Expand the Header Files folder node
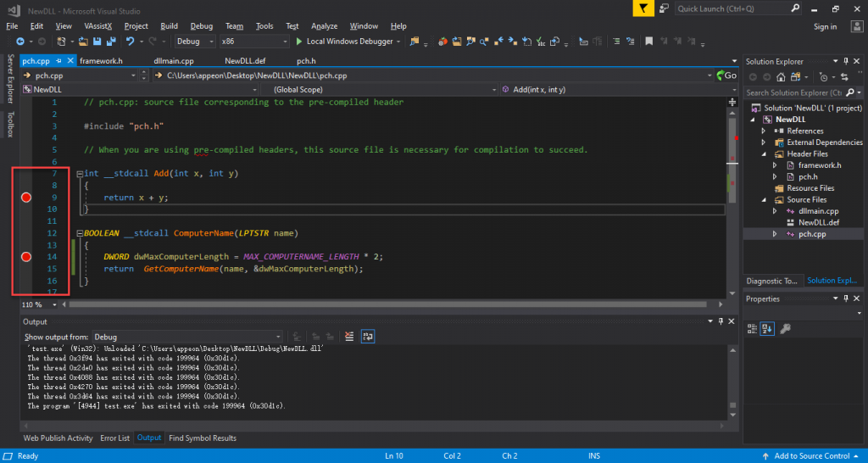This screenshot has height=463, width=868. point(764,154)
